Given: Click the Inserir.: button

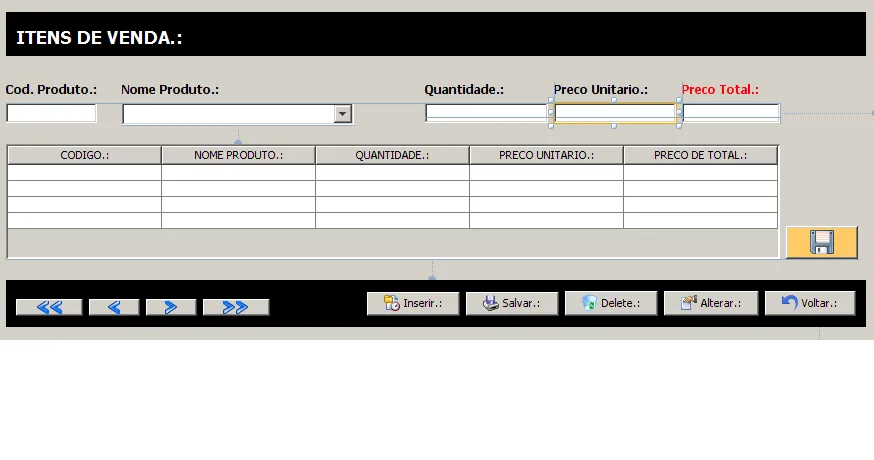Looking at the screenshot, I should (x=413, y=303).
